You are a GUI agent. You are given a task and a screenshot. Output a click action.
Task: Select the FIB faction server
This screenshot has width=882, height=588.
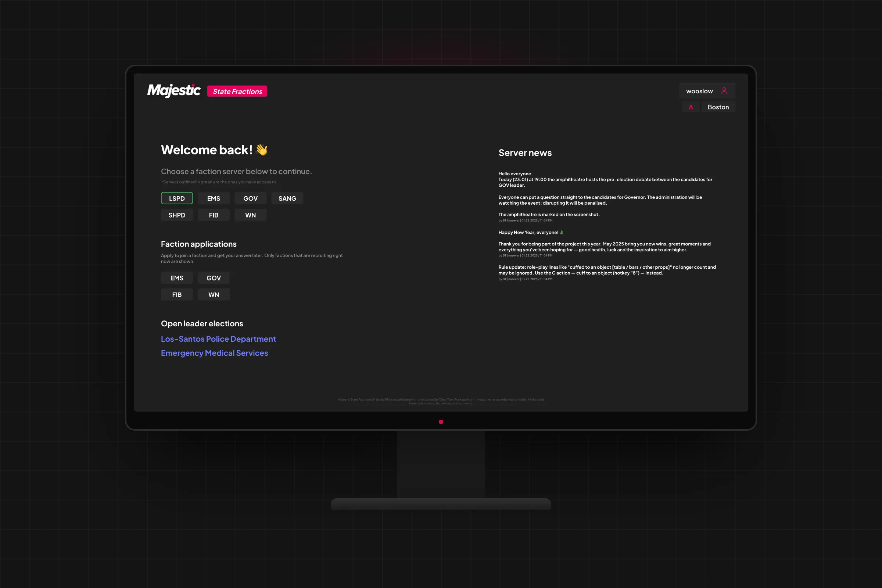pos(214,215)
